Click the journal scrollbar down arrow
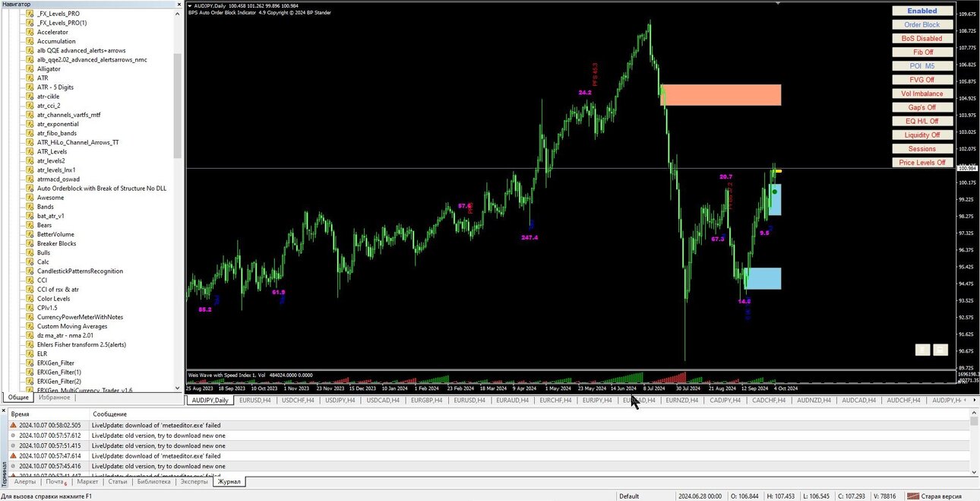The height and width of the screenshot is (501, 980). click(x=975, y=471)
